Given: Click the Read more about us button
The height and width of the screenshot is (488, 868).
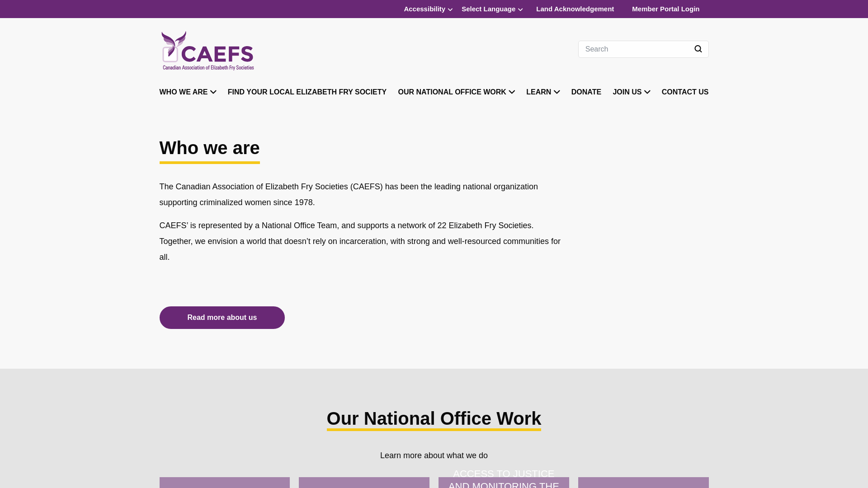Looking at the screenshot, I should point(222,318).
